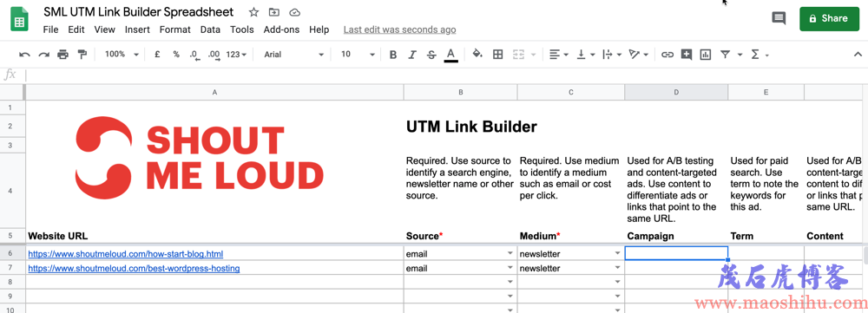
Task: Open the Insert menu
Action: pyautogui.click(x=137, y=29)
